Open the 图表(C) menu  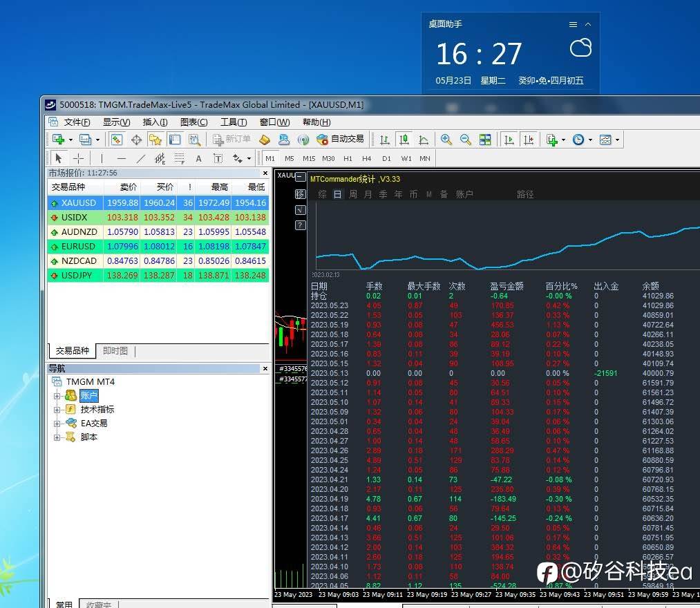coord(193,122)
